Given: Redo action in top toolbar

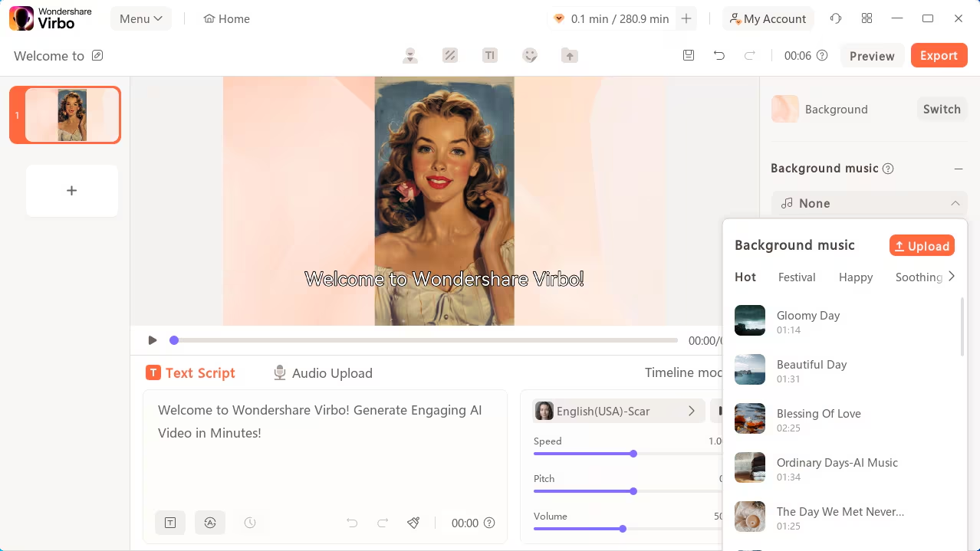Looking at the screenshot, I should (750, 55).
